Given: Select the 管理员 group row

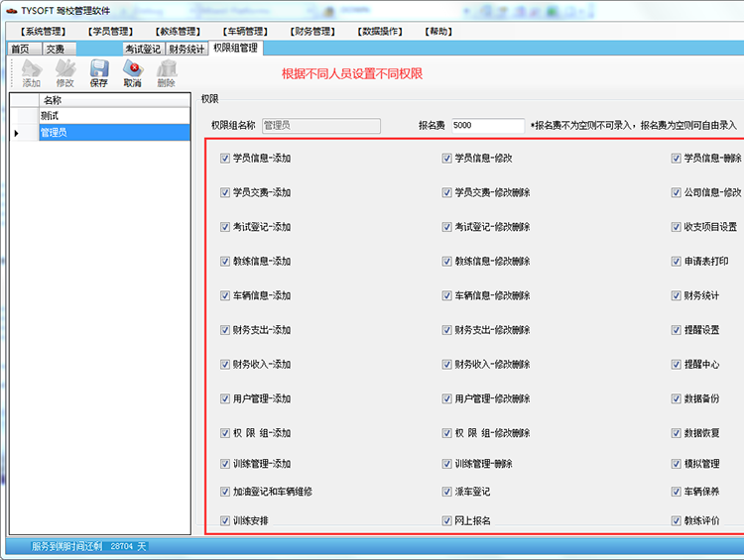Looking at the screenshot, I should (113, 132).
